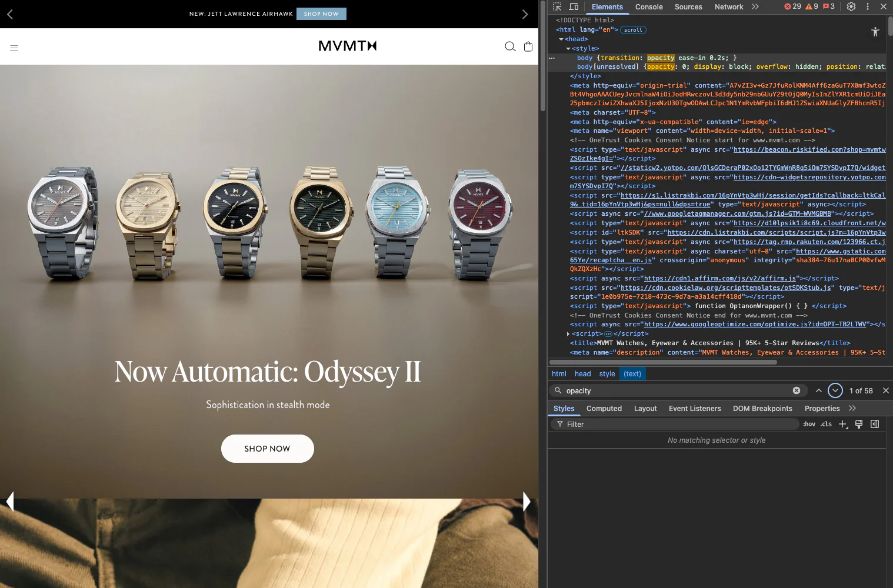Select the Computed tab
Viewport: 893px width, 588px height.
[604, 408]
